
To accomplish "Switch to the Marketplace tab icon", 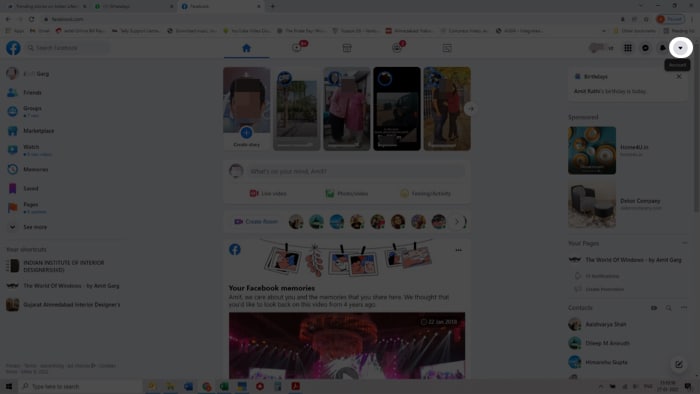I will pyautogui.click(x=347, y=48).
